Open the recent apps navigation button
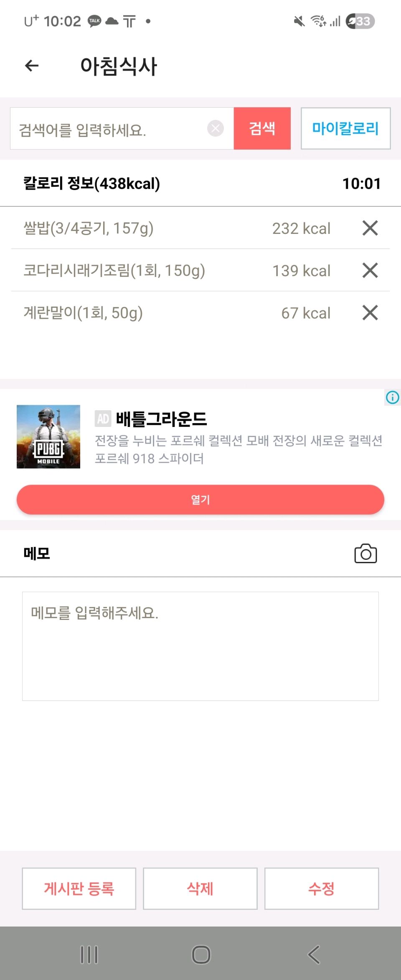401x980 pixels. [x=89, y=955]
